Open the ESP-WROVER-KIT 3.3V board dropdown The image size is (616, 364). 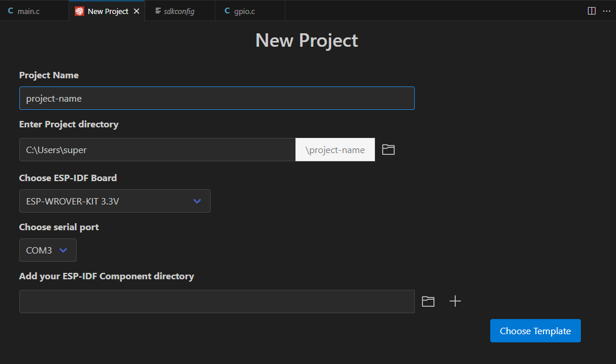click(x=115, y=201)
